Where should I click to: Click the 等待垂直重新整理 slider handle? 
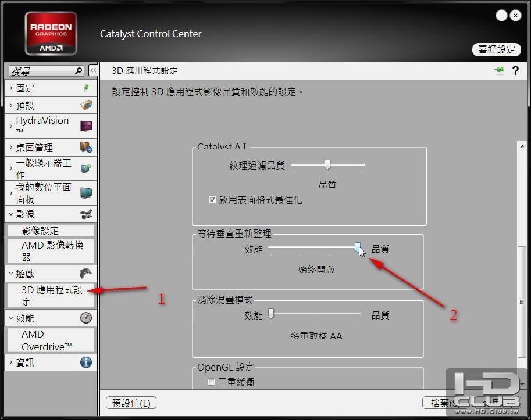358,247
